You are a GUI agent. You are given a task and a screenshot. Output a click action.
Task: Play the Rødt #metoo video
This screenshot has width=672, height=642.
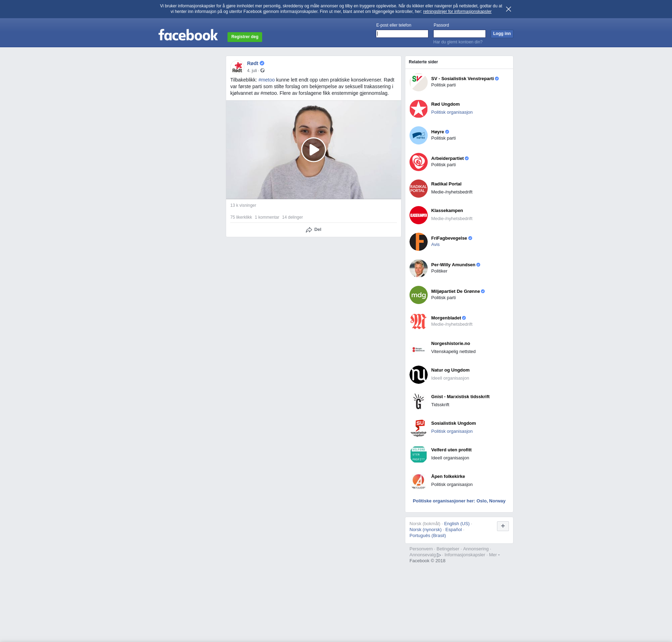click(x=314, y=150)
